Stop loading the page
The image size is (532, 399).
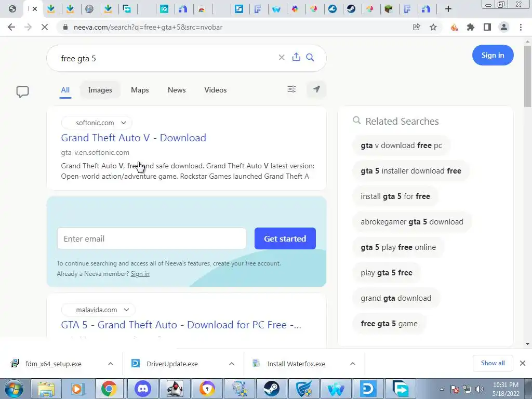coord(45,27)
